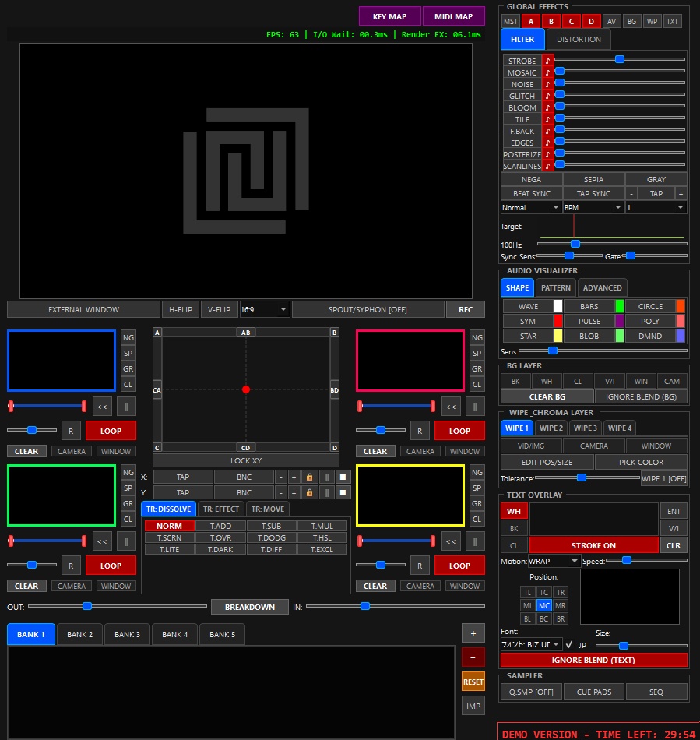Open the ADVANCED visualizer tab
This screenshot has height=740, width=700.
pyautogui.click(x=603, y=288)
